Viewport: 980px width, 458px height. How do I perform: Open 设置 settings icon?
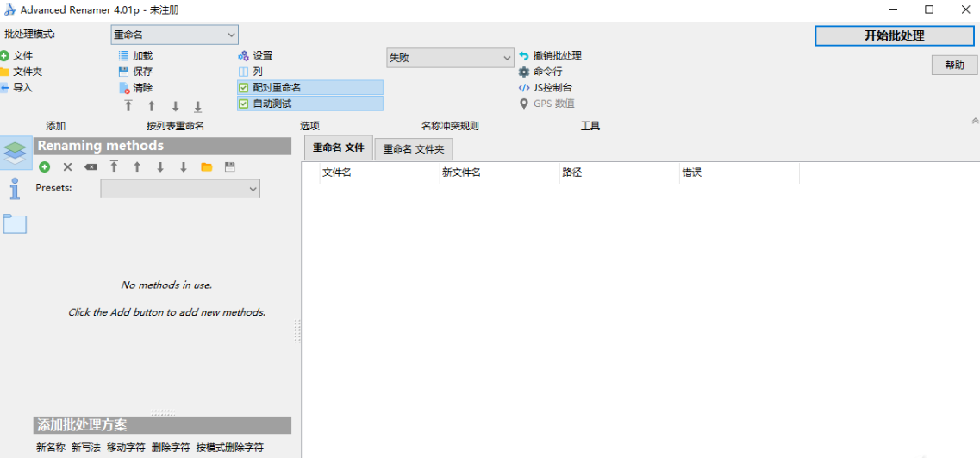[x=244, y=56]
